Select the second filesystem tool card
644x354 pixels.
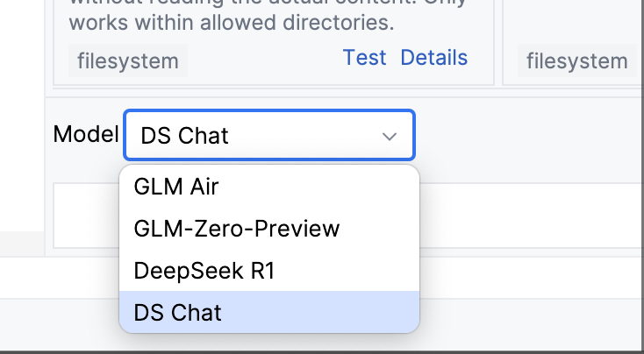pos(573,43)
